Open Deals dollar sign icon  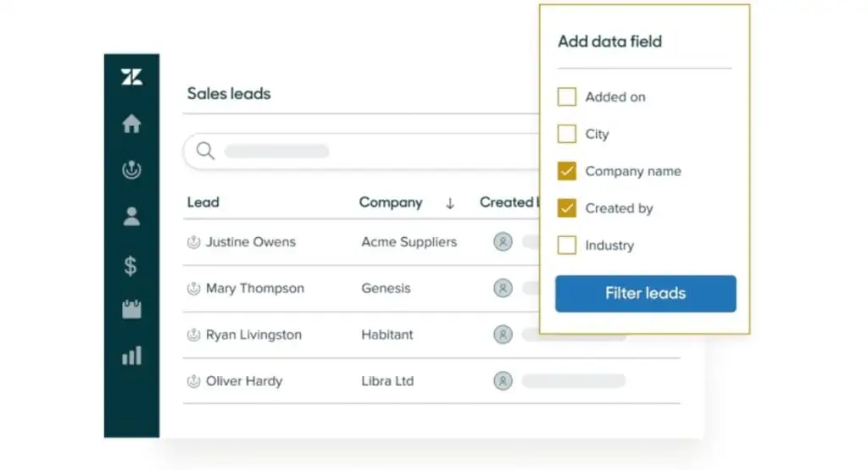[x=131, y=265]
